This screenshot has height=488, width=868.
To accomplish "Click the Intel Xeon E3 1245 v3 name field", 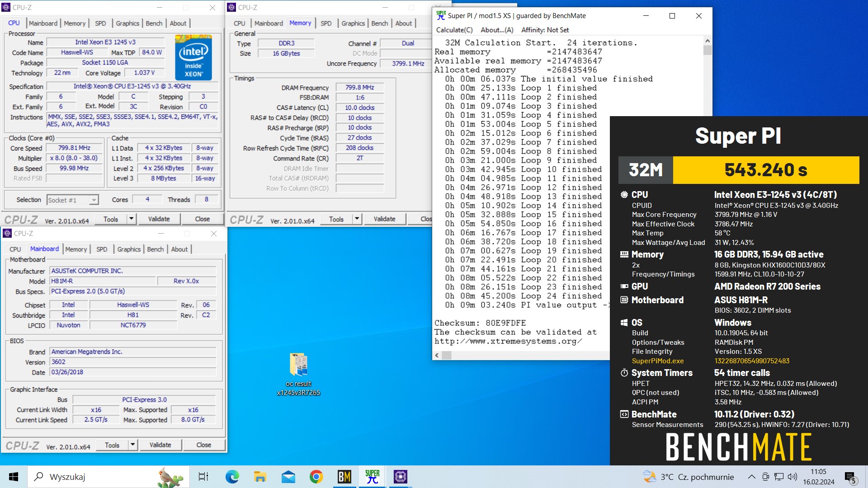I will click(105, 42).
